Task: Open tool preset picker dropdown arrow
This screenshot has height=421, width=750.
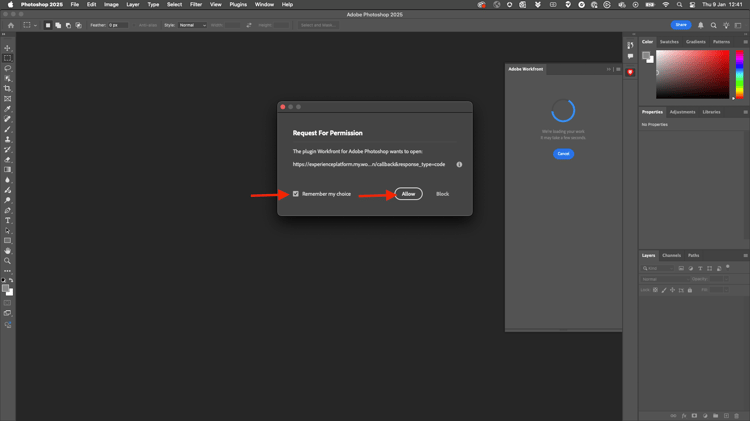Action: coord(35,25)
